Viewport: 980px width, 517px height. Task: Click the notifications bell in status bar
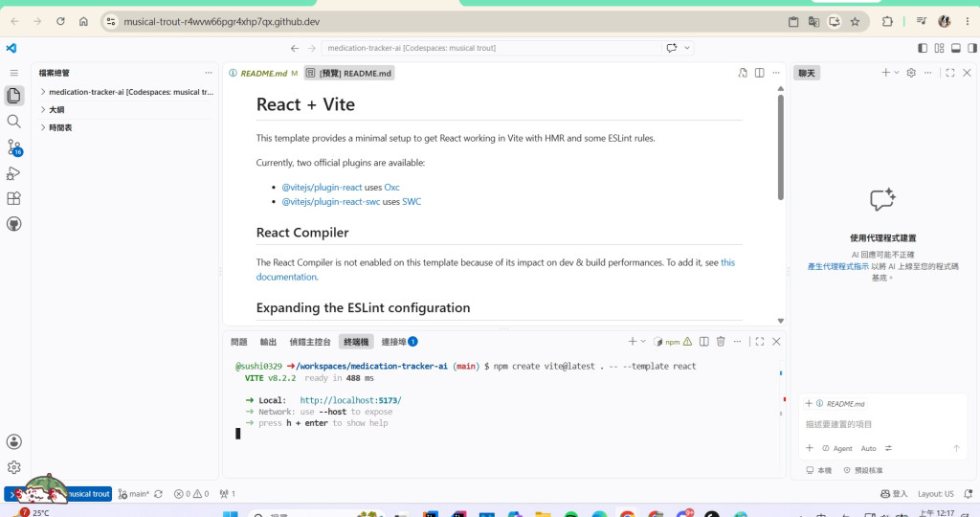969,493
